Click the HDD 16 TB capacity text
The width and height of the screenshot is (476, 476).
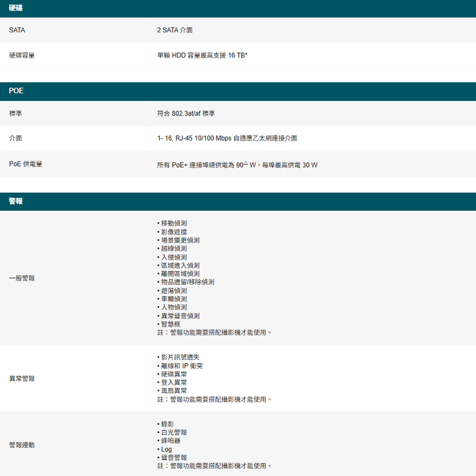coord(202,56)
